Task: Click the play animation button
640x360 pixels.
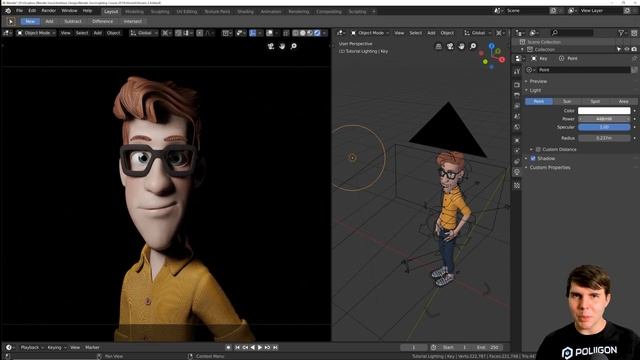Action: tap(260, 347)
